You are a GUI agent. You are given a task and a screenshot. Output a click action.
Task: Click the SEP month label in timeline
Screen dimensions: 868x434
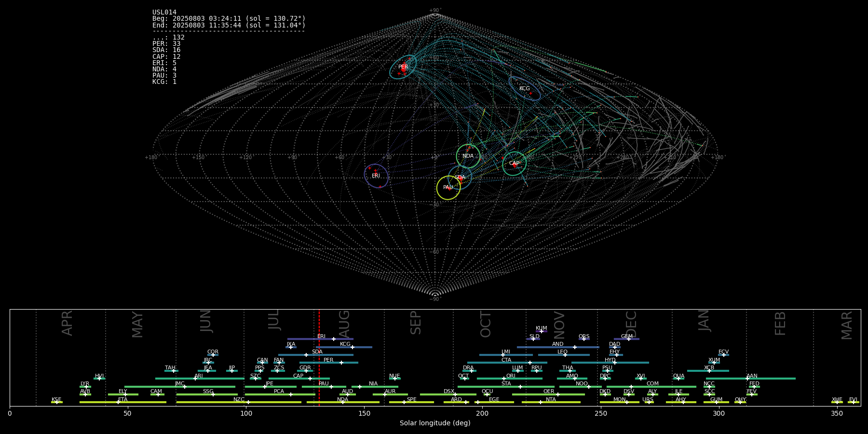pos(416,323)
